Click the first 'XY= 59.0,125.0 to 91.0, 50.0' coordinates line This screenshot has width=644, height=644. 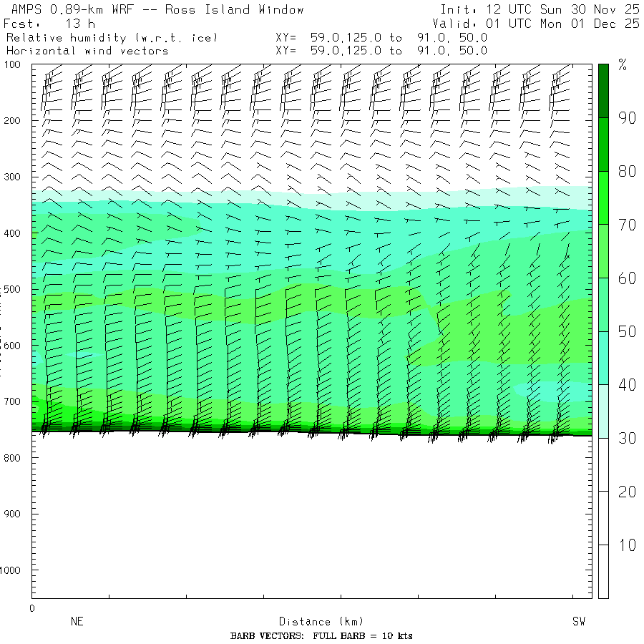click(381, 38)
